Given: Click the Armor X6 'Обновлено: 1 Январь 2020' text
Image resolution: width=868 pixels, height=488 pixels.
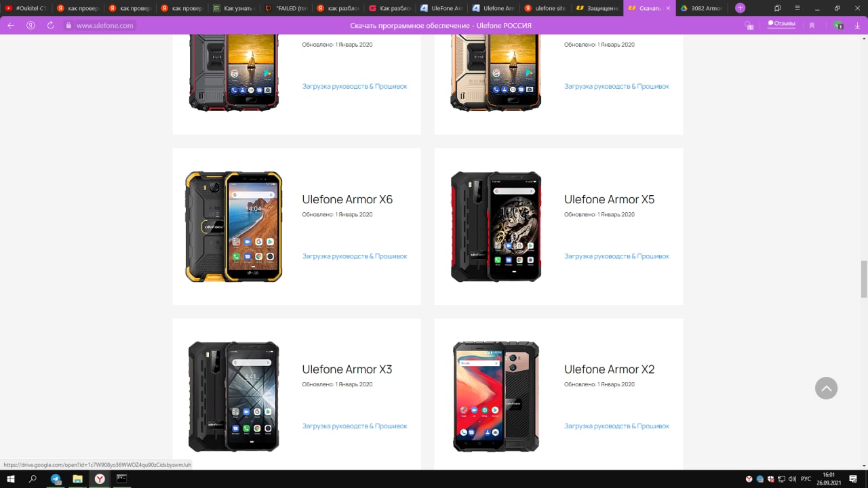Looking at the screenshot, I should [x=337, y=215].
